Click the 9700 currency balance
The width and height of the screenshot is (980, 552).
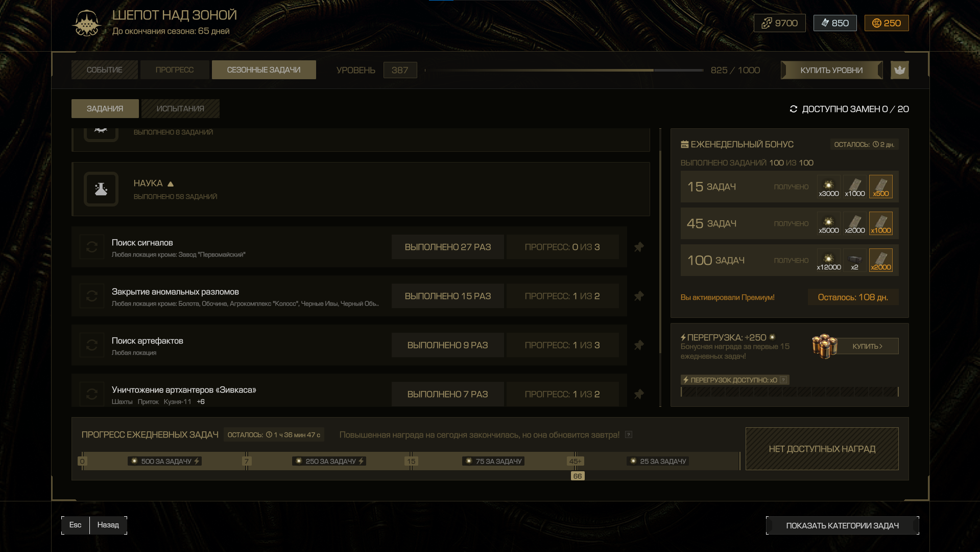tap(779, 23)
